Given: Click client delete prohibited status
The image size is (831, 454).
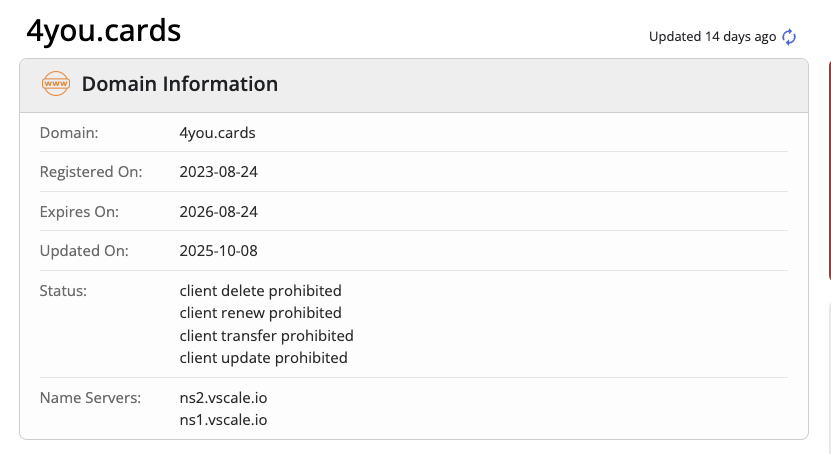Looking at the screenshot, I should pyautogui.click(x=260, y=291).
